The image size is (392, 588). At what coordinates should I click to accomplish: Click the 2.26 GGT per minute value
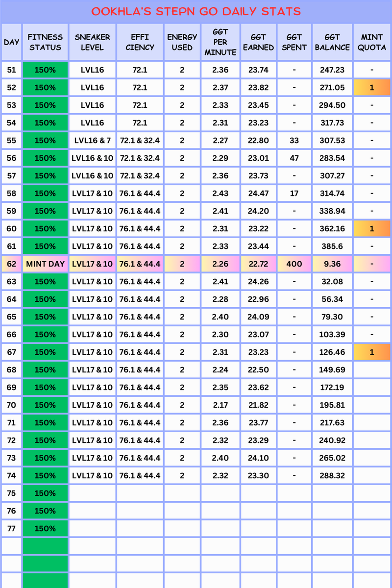point(220,264)
